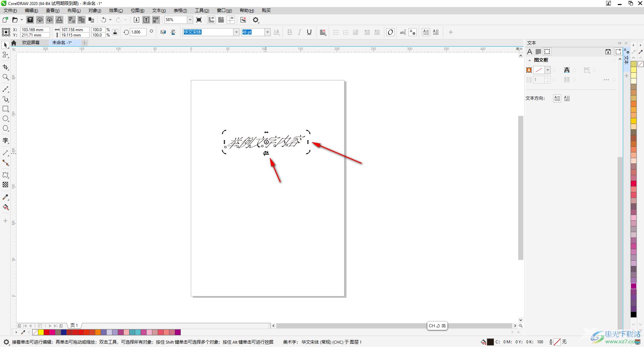Mirror text horizontally icon
This screenshot has width=644, height=347.
(x=163, y=32)
